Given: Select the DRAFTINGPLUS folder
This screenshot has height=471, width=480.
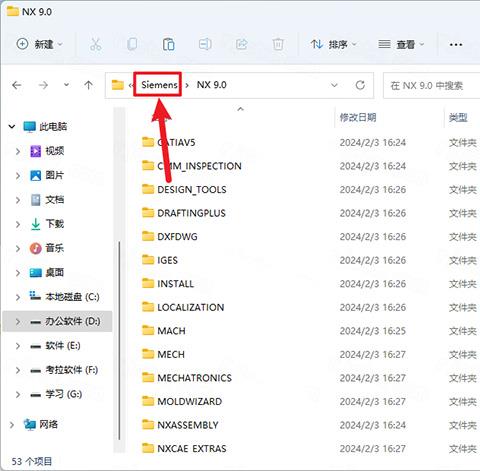Looking at the screenshot, I should 184,213.
